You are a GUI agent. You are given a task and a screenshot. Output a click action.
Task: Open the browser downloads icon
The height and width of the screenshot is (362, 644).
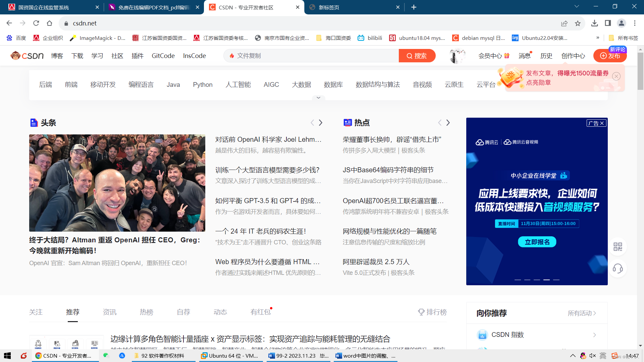coord(594,23)
